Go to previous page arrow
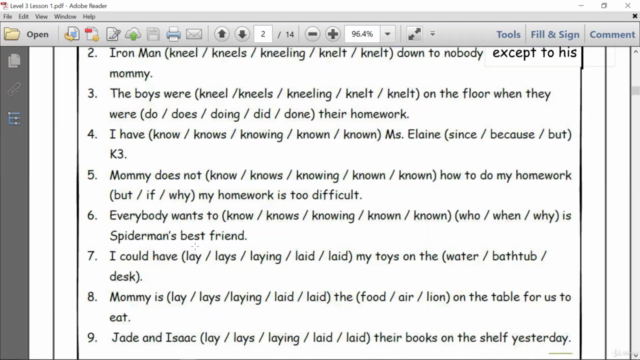The width and height of the screenshot is (640, 360). click(222, 34)
